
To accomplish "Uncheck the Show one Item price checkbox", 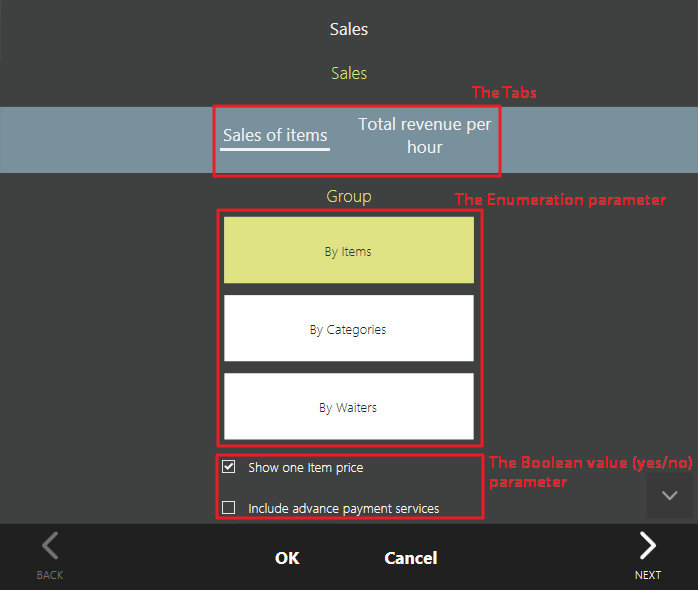I will coord(229,467).
